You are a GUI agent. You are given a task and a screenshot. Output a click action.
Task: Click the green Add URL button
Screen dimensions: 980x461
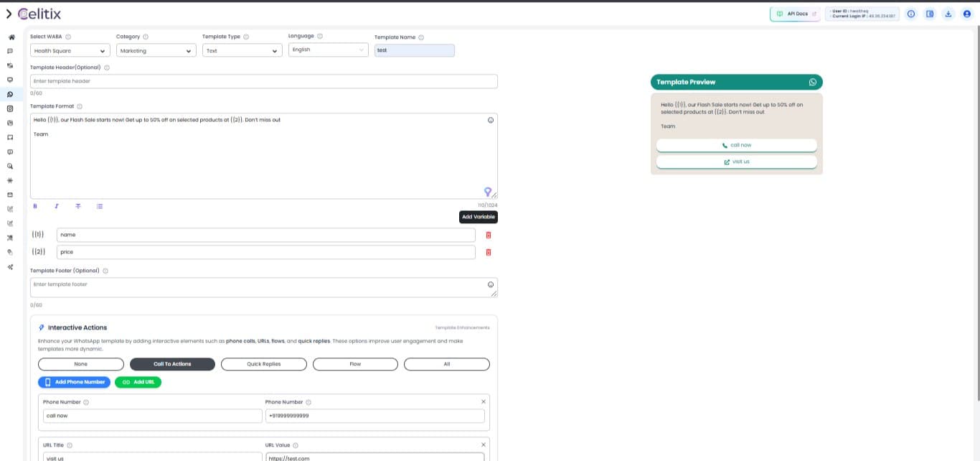(x=138, y=382)
